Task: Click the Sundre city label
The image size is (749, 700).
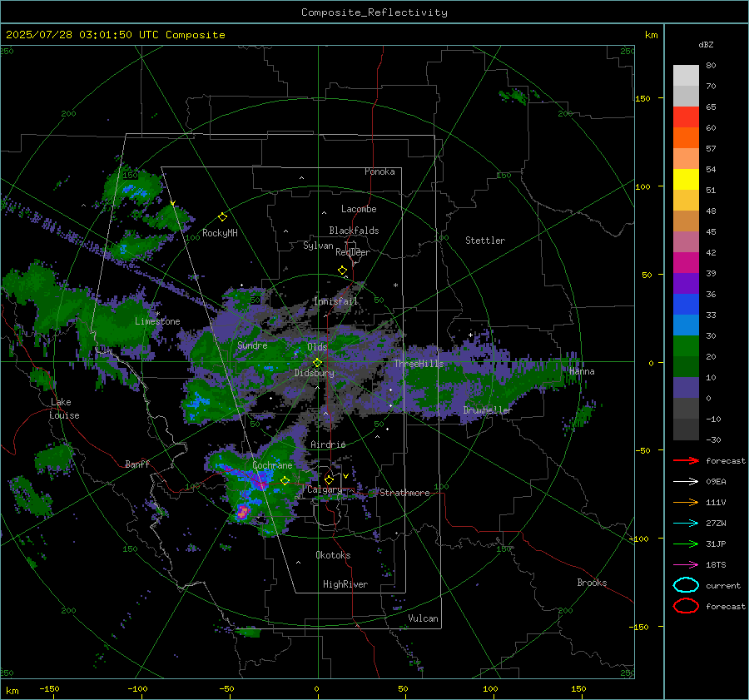Action: tap(252, 345)
